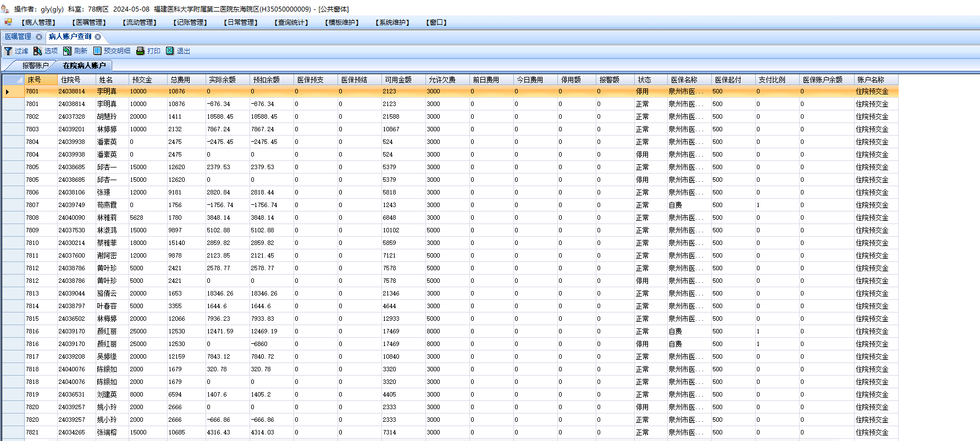Open the 【记账管理】 menu
Image resolution: width=980 pixels, height=441 pixels.
click(190, 23)
